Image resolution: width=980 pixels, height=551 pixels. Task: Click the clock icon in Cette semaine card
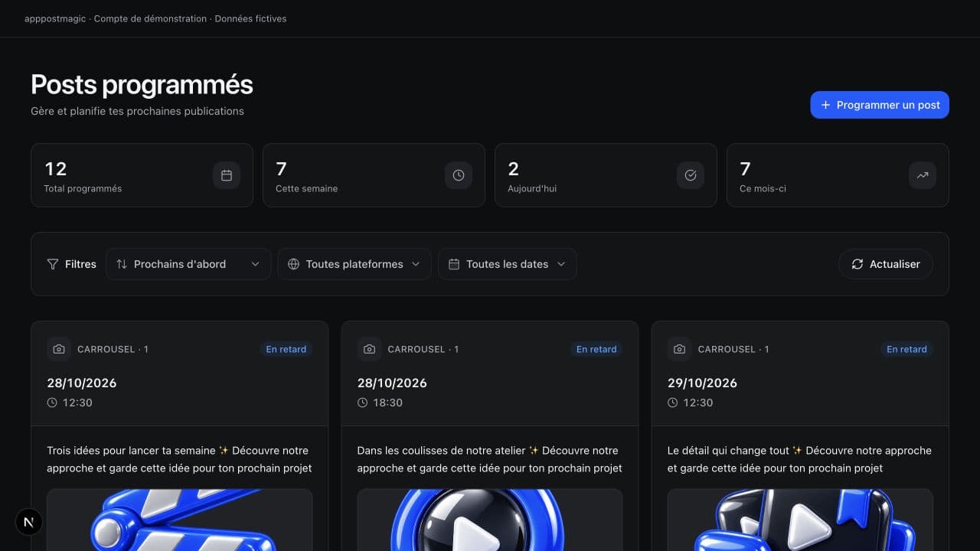459,175
